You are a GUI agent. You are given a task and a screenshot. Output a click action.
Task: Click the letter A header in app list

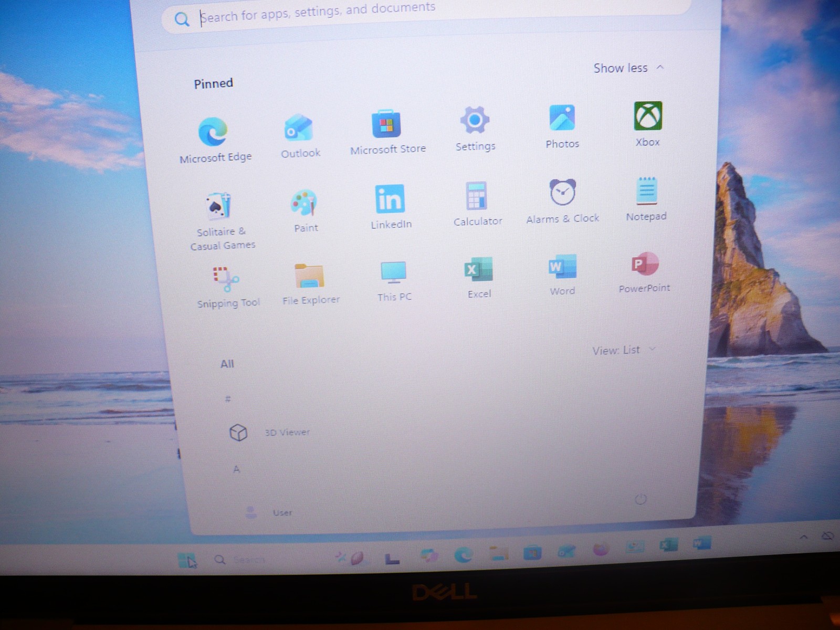236,469
